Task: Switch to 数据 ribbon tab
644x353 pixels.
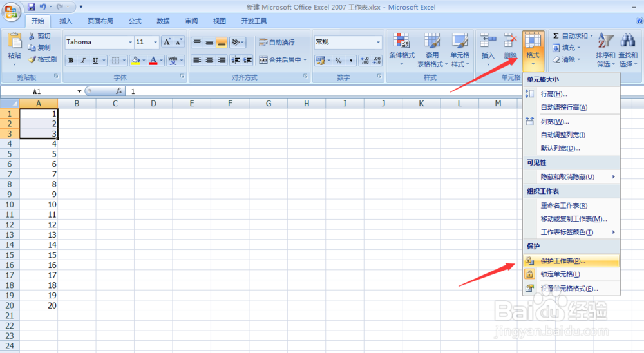Action: (x=163, y=21)
